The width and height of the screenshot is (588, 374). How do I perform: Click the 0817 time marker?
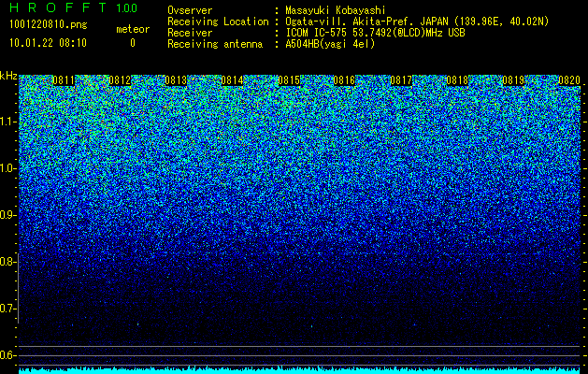point(401,80)
